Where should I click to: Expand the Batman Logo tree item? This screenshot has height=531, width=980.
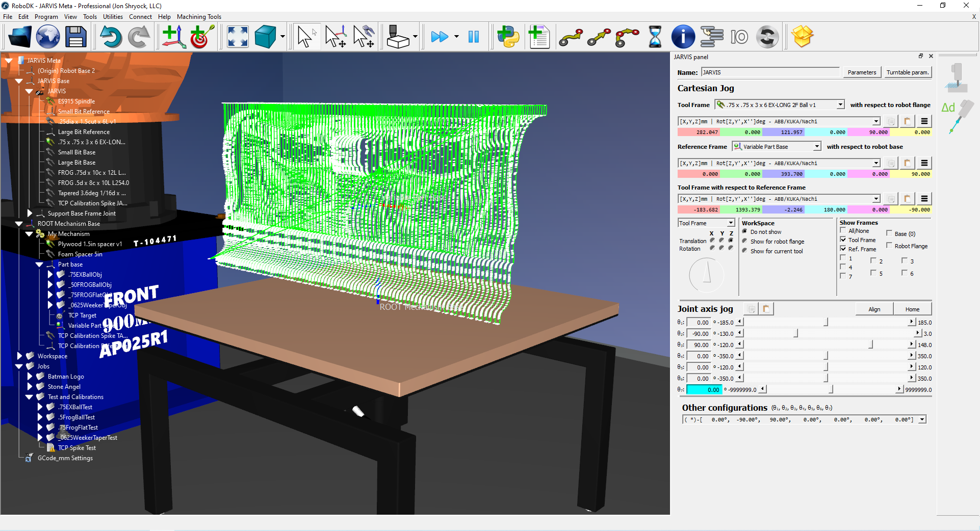point(30,377)
